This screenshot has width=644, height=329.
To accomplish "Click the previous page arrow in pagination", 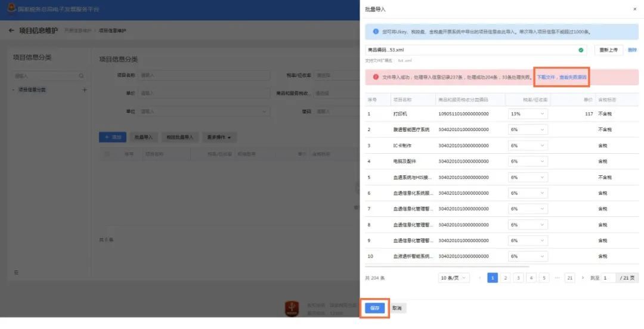I will point(479,278).
